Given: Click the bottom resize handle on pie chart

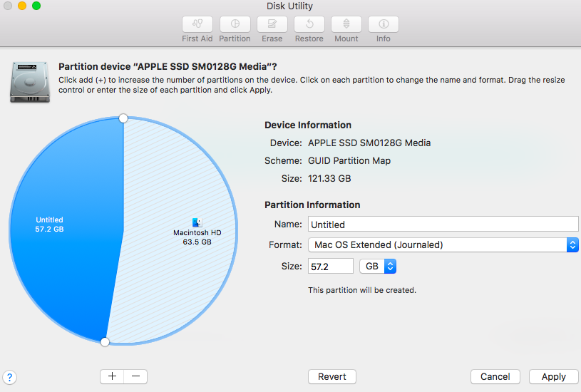Looking at the screenshot, I should tap(106, 341).
